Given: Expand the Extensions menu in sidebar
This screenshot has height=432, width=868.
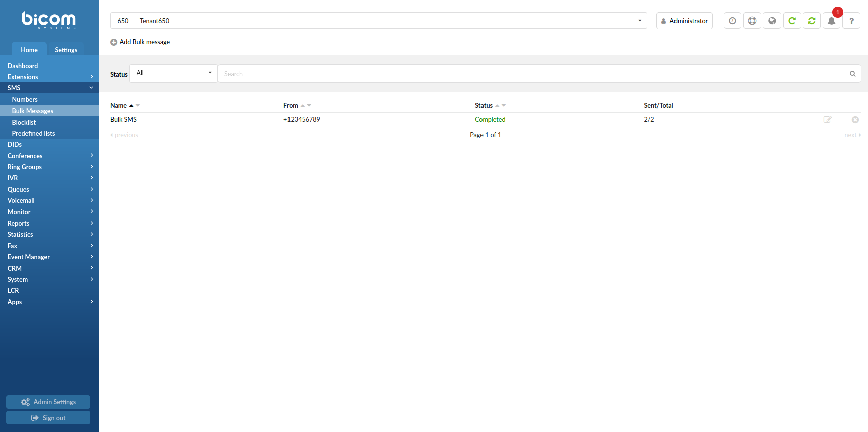Looking at the screenshot, I should [49, 77].
